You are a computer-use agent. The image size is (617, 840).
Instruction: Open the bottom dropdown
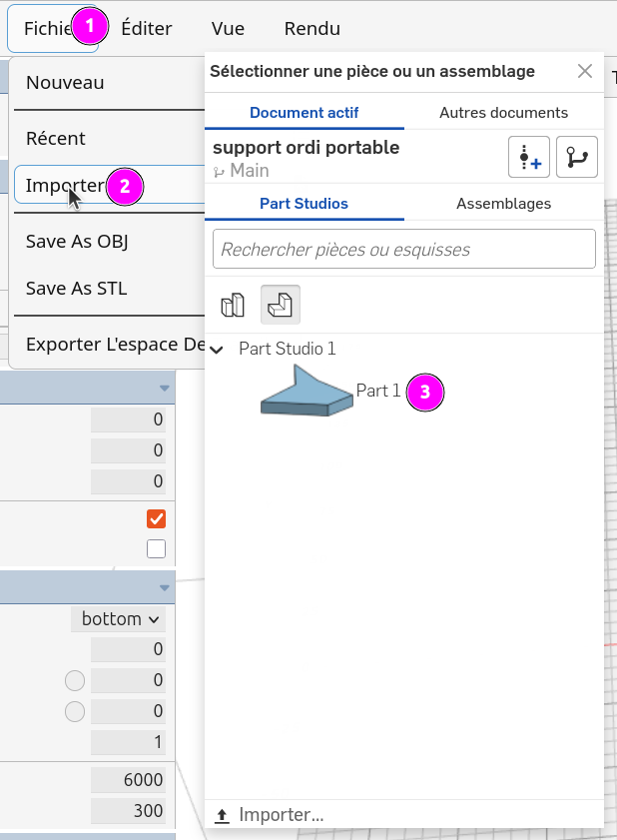click(x=119, y=618)
